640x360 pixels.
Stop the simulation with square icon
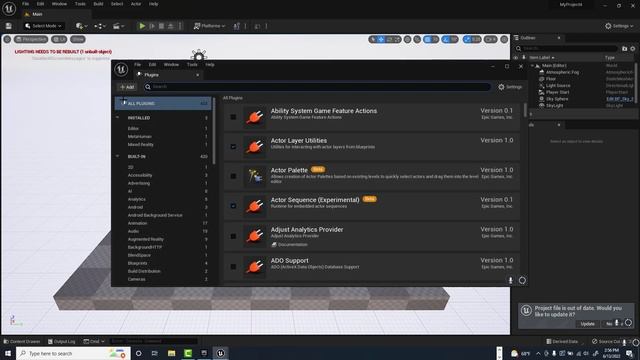pyautogui.click(x=161, y=26)
